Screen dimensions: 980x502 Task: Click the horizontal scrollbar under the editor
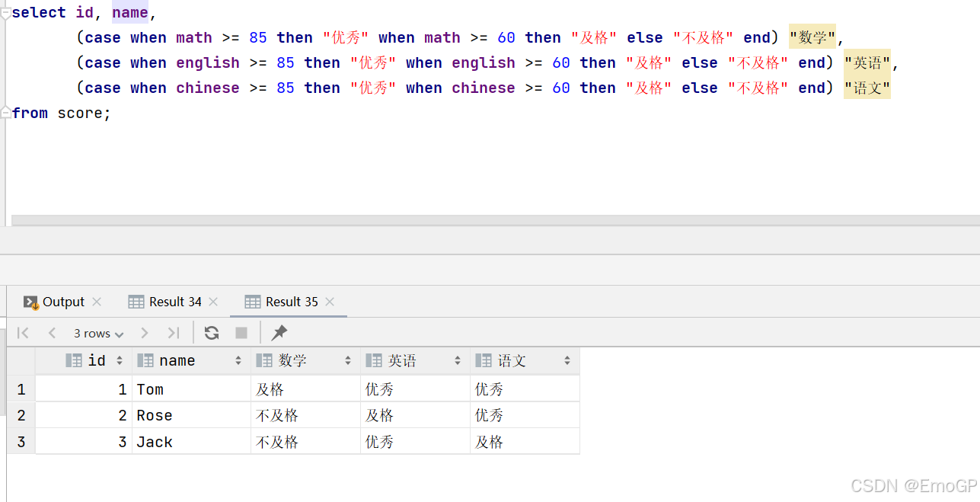[496, 220]
